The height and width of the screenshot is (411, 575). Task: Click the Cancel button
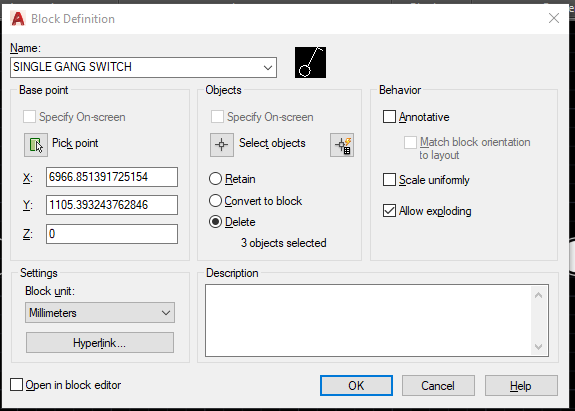coord(438,385)
